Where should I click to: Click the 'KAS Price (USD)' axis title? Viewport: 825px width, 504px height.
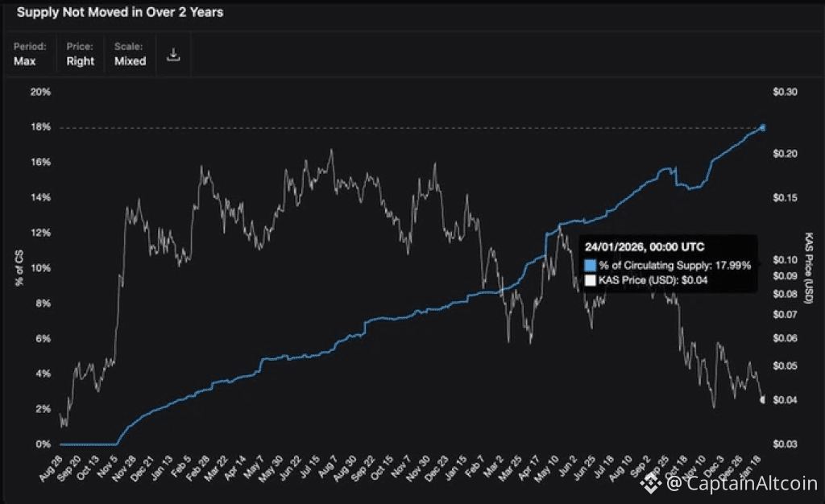coord(809,268)
